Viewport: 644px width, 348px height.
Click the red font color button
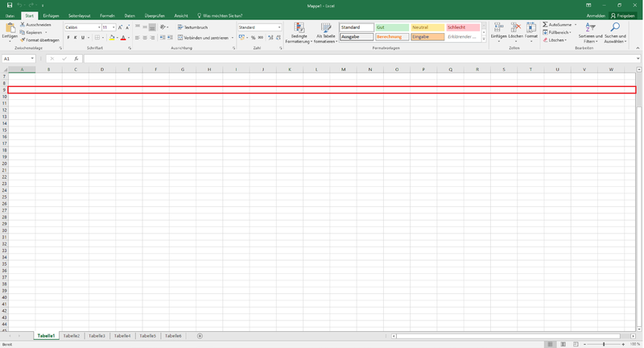tap(123, 38)
